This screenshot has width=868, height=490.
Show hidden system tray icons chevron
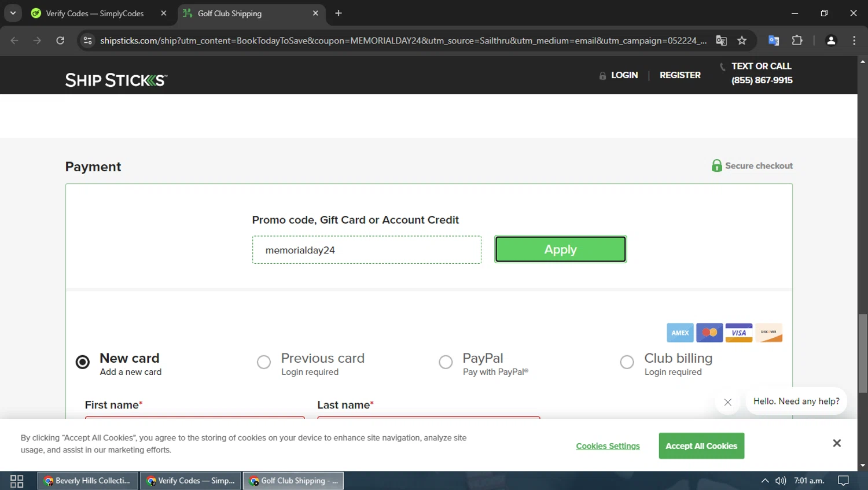[x=765, y=481]
